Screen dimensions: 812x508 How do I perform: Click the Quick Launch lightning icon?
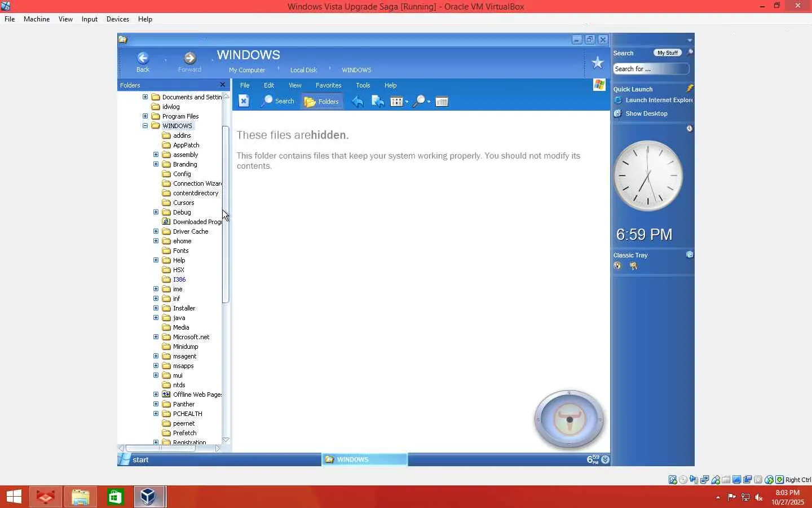point(689,89)
